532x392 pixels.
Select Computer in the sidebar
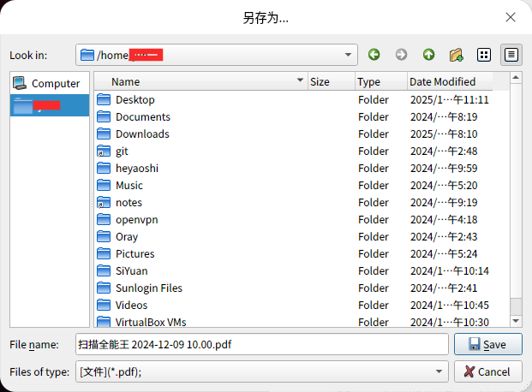coord(50,83)
